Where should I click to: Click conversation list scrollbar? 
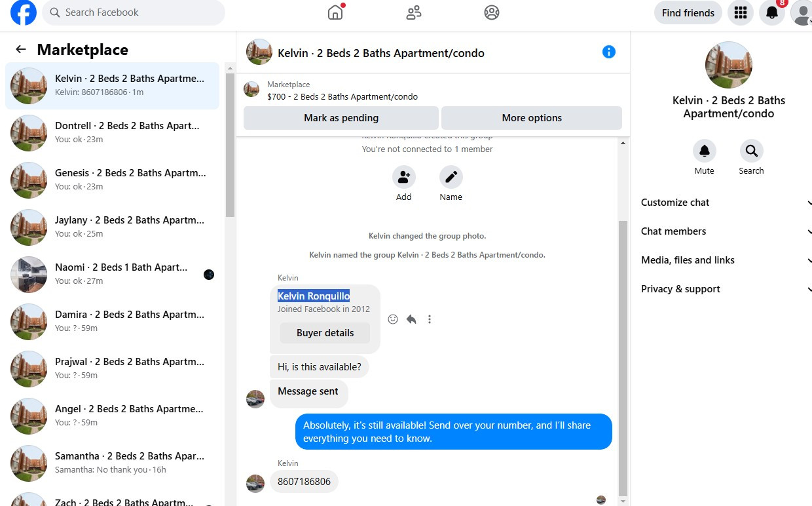[230, 144]
